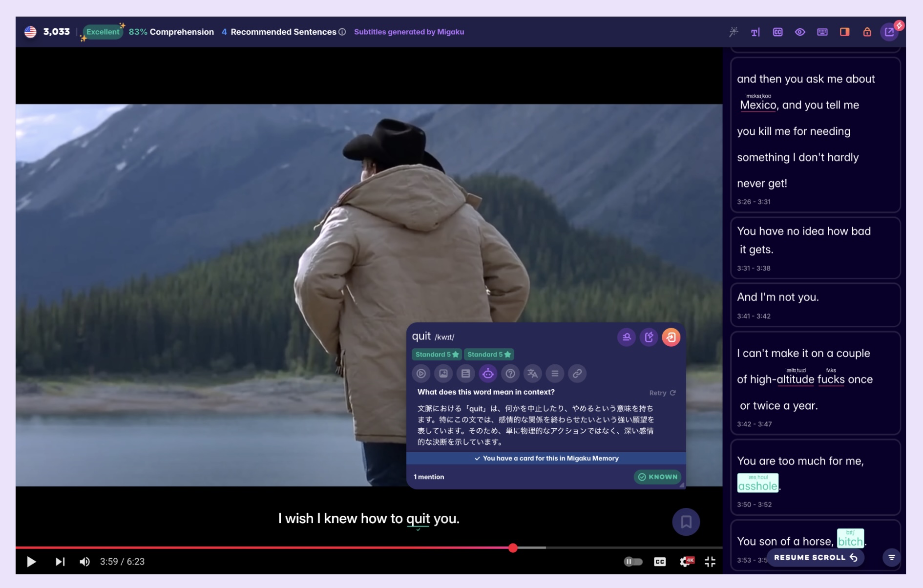
Task: Click the link chain icon in popup
Action: click(x=577, y=374)
